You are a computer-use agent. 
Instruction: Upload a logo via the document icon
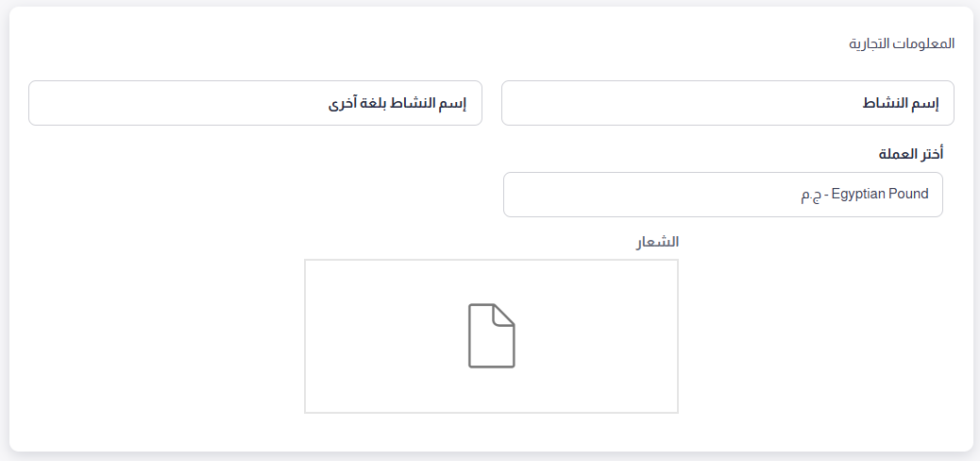[491, 336]
